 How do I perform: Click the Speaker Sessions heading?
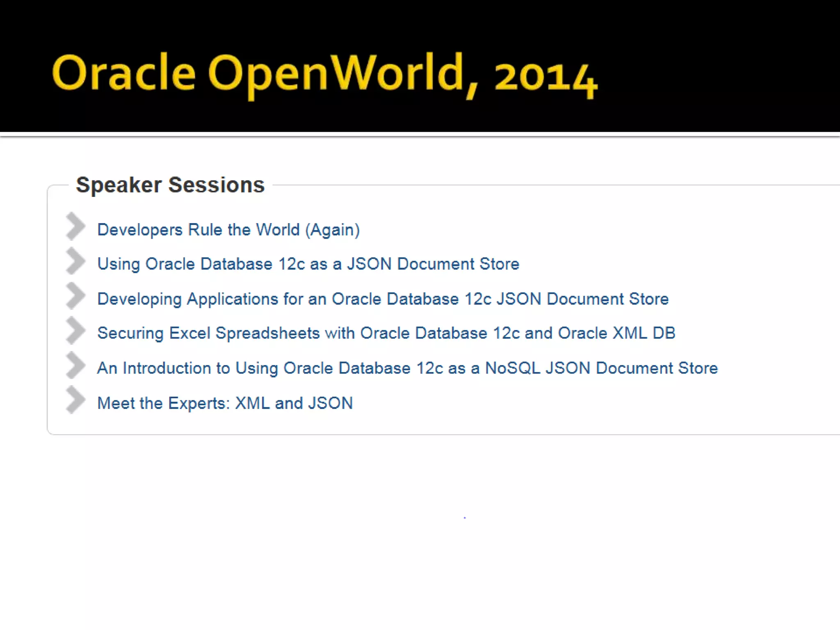170,185
